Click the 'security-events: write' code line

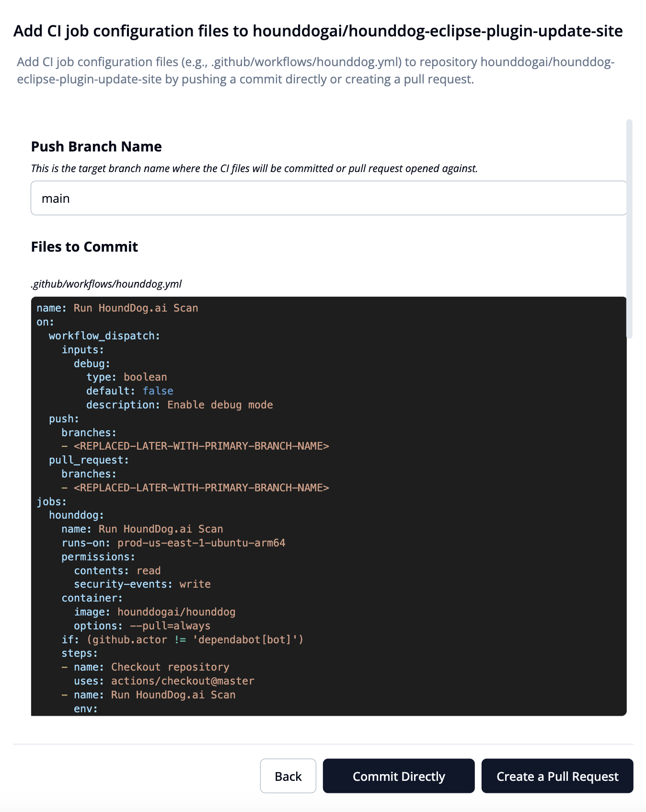(142, 584)
